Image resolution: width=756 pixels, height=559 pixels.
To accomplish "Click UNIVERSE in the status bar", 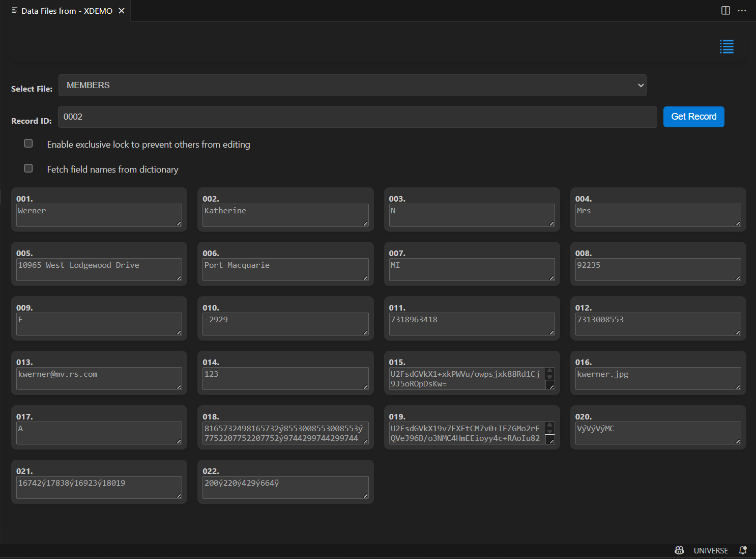I will [711, 550].
